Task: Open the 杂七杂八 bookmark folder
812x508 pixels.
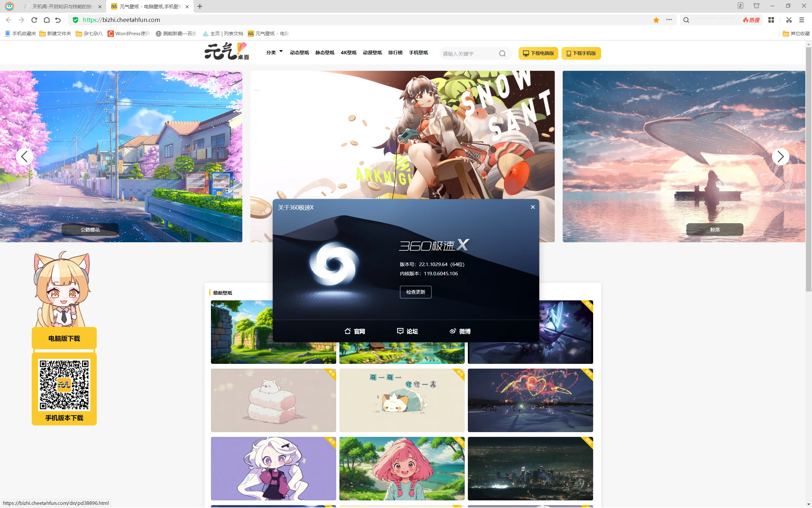Action: pyautogui.click(x=89, y=33)
